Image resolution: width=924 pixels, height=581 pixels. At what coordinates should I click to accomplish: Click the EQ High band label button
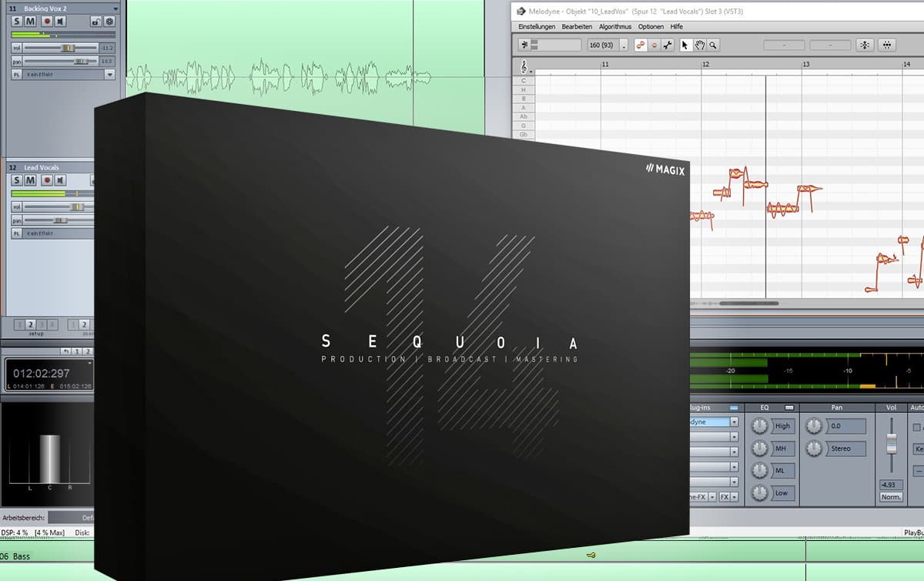coord(782,426)
